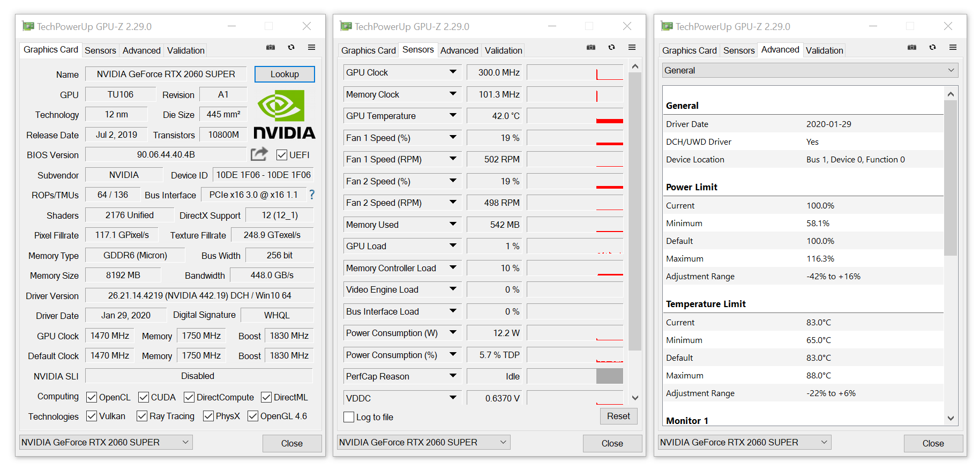Click refresh icon in Graphics Card window
The image size is (980, 469).
[x=291, y=48]
